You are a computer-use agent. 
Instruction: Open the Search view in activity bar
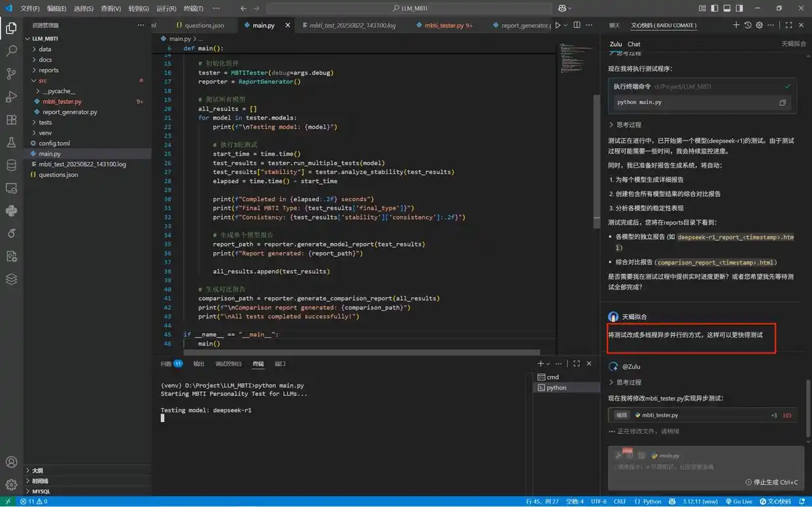[11, 50]
